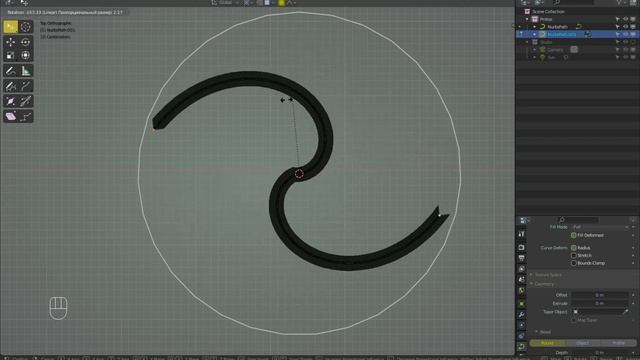Enable the Bounds Clamp checkbox
The width and height of the screenshot is (640, 360).
[x=573, y=263]
